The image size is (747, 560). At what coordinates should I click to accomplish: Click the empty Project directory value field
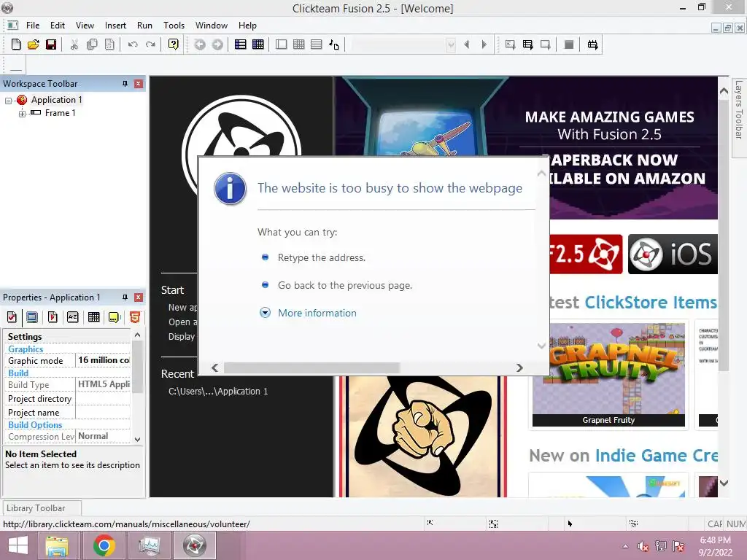pos(103,399)
